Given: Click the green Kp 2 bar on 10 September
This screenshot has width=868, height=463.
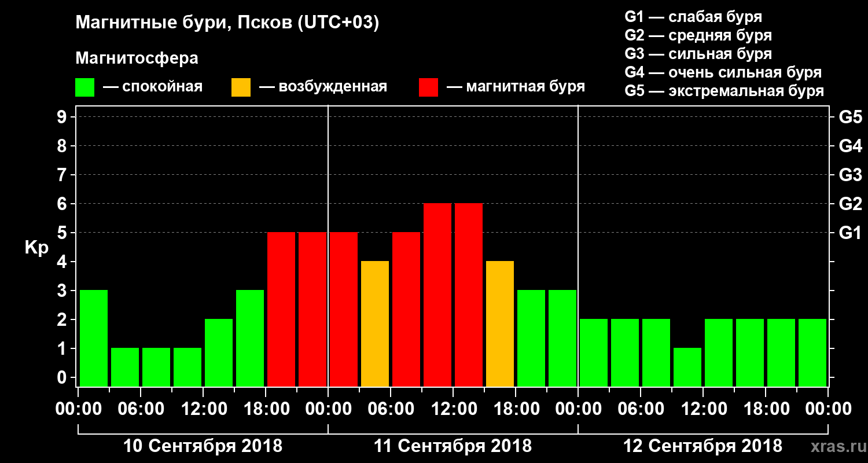Looking at the screenshot, I should click(219, 352).
